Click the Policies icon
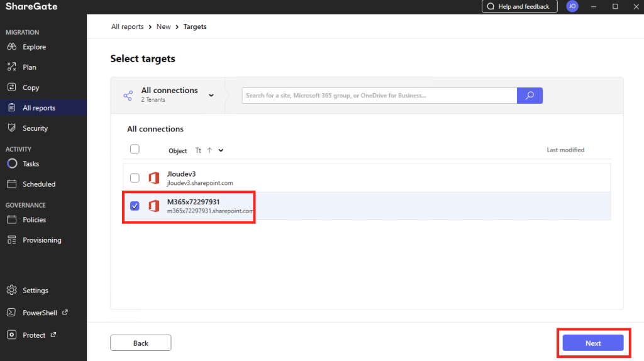 pos(11,219)
